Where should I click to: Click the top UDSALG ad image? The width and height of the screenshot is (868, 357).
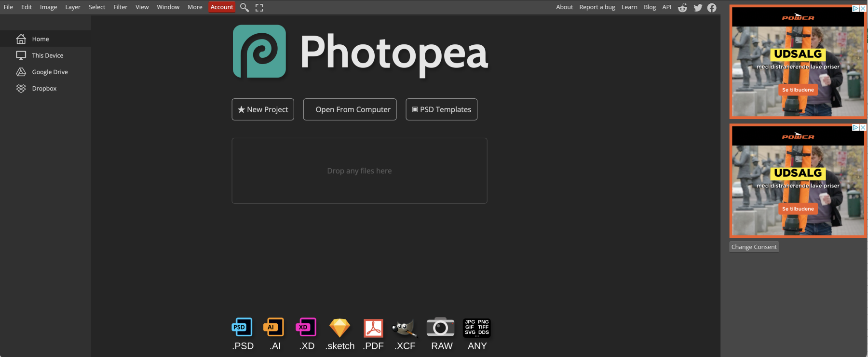click(798, 62)
